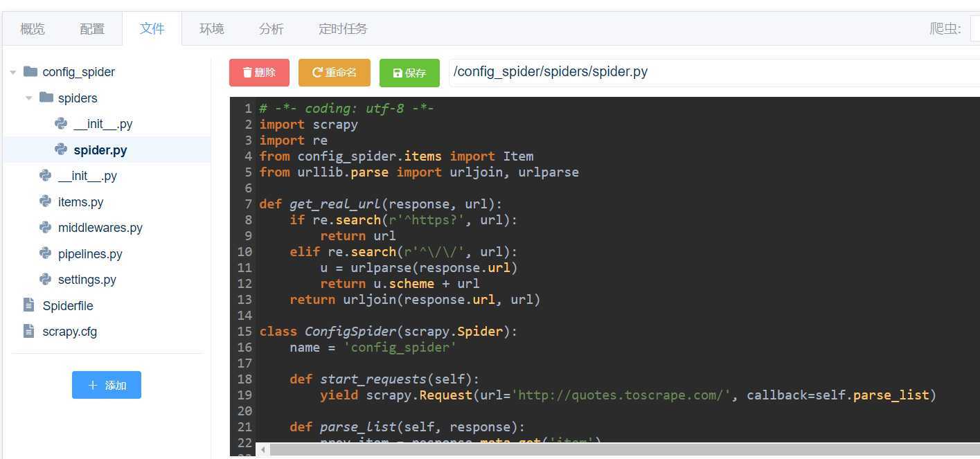The width and height of the screenshot is (980, 459).
Task: Click the red 删除 button
Action: (259, 73)
